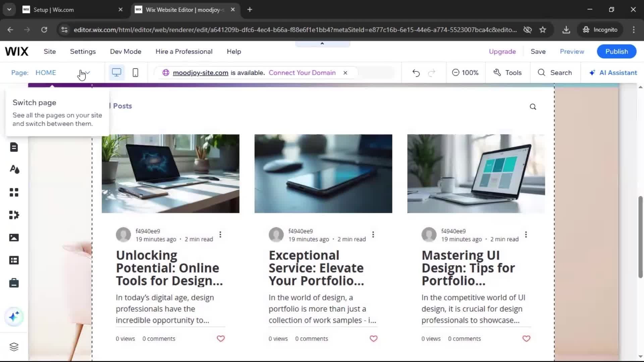Click the blog search magnifier icon

pos(533,107)
